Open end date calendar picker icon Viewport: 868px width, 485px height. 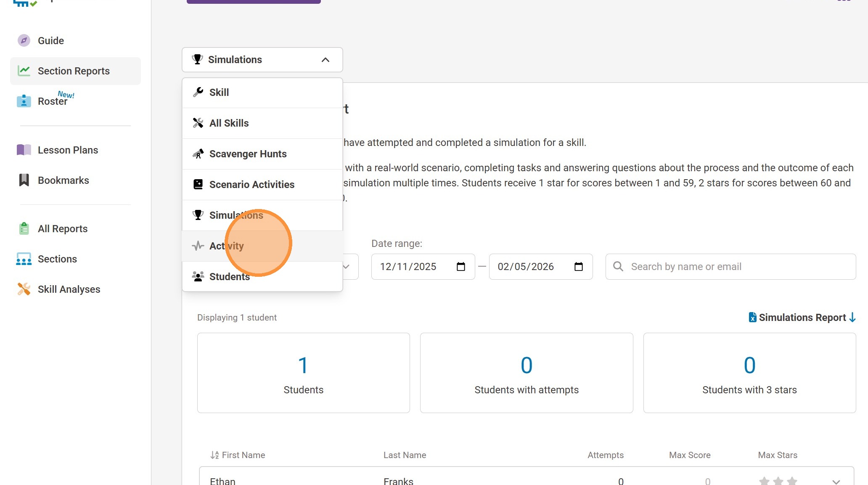click(578, 266)
